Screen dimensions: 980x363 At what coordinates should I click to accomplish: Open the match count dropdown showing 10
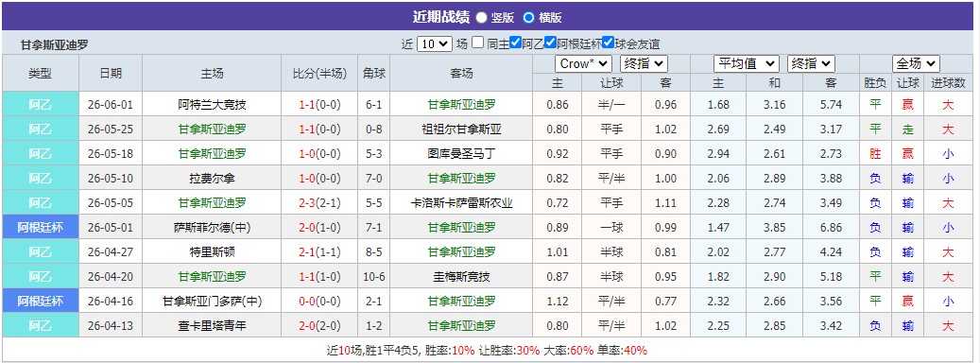click(435, 43)
